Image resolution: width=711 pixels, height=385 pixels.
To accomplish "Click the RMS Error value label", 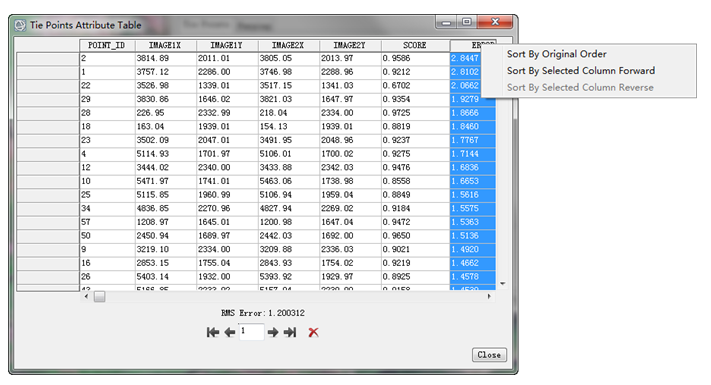I will click(x=263, y=313).
